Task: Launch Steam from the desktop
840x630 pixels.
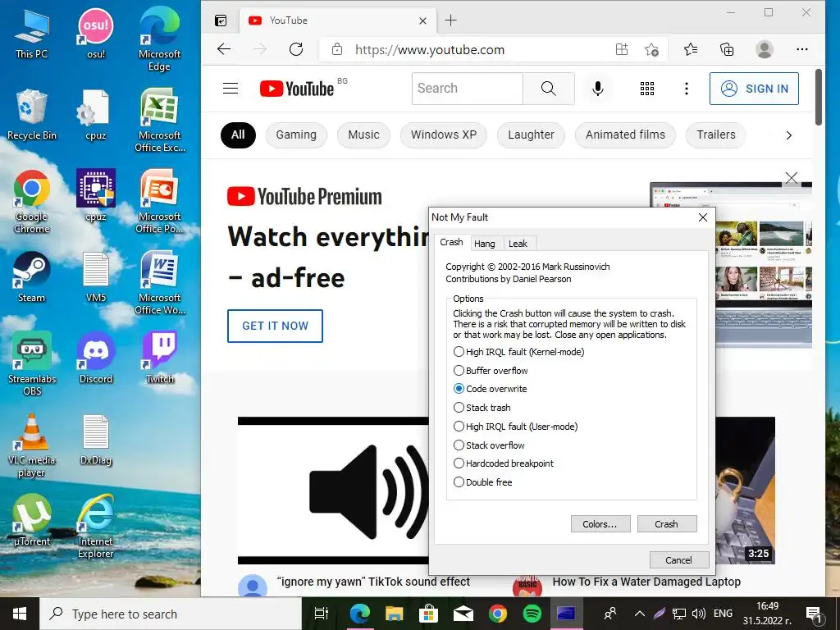Action: coord(32,277)
